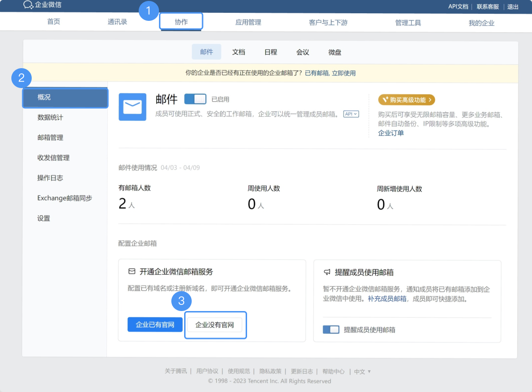
Task: Open the API dropdown badge
Action: [351, 114]
